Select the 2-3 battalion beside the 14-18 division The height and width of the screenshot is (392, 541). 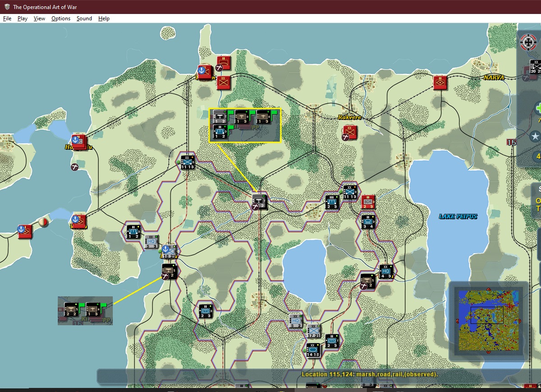(332, 341)
